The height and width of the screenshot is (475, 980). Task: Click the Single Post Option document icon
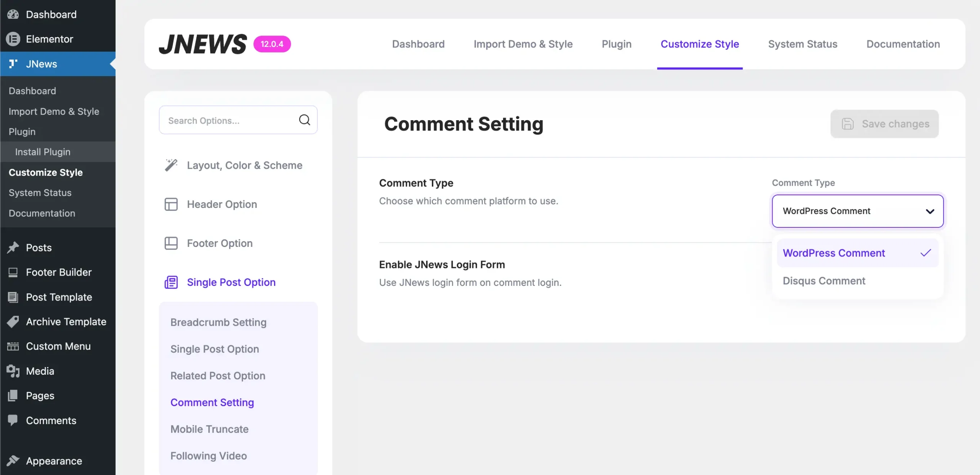[171, 282]
